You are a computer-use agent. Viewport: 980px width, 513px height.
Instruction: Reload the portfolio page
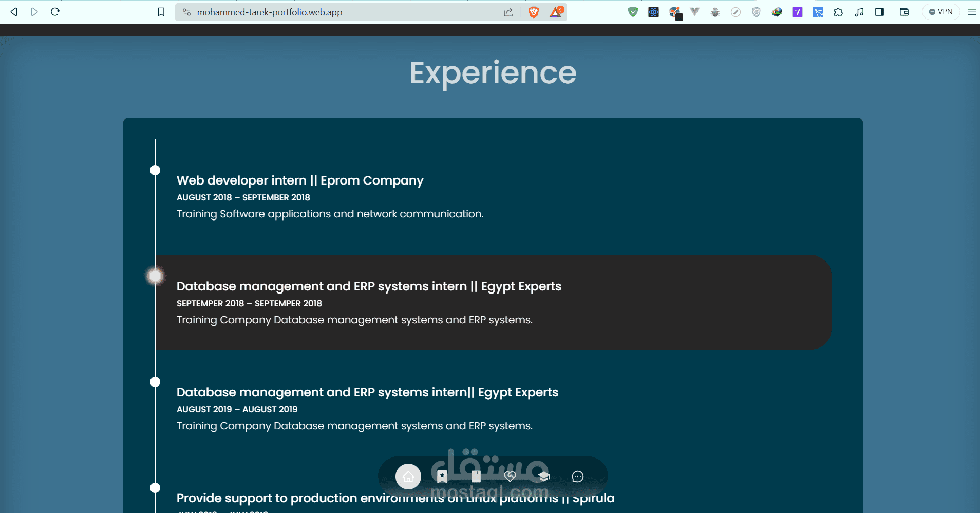(x=55, y=12)
